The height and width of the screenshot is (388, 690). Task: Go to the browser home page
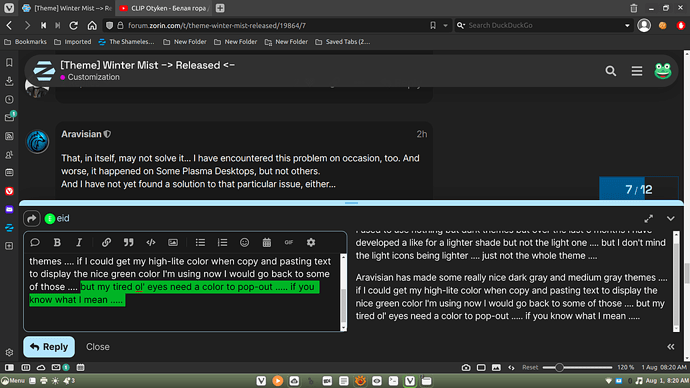(92, 26)
